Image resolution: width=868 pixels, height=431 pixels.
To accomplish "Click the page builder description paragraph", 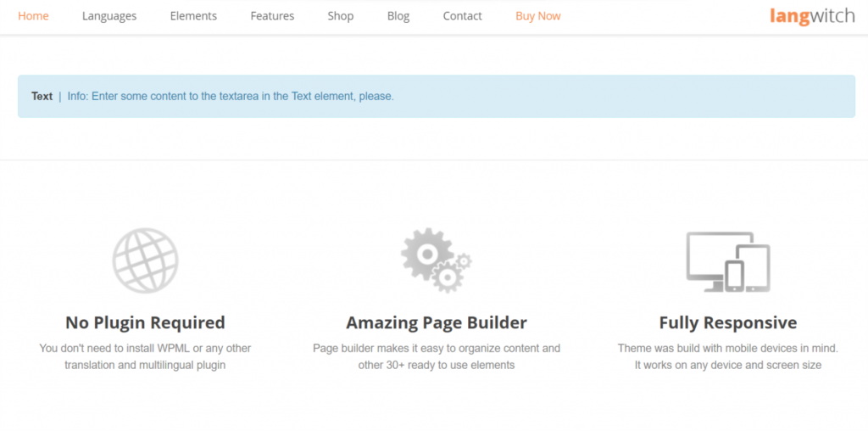I will click(437, 357).
